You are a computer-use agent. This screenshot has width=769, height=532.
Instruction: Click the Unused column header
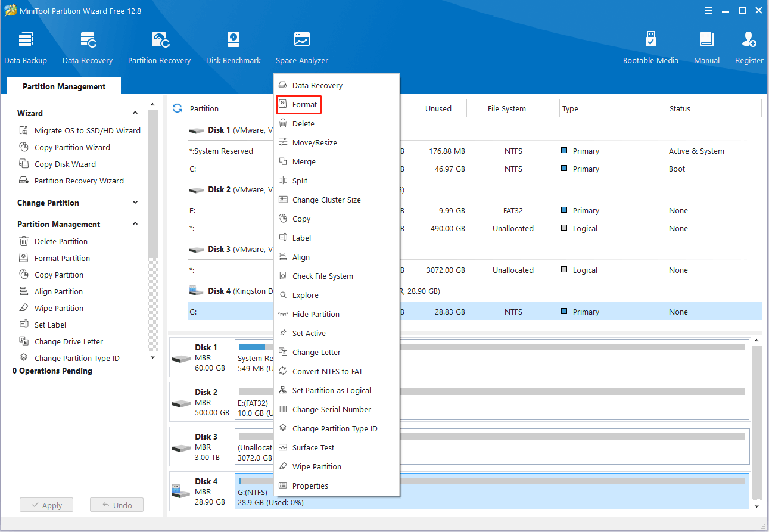(x=438, y=108)
